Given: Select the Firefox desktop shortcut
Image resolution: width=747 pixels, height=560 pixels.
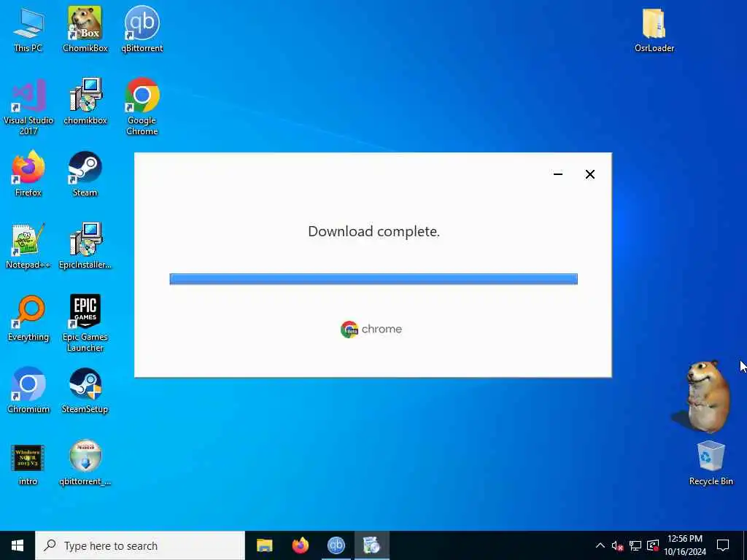Looking at the screenshot, I should pos(28,174).
